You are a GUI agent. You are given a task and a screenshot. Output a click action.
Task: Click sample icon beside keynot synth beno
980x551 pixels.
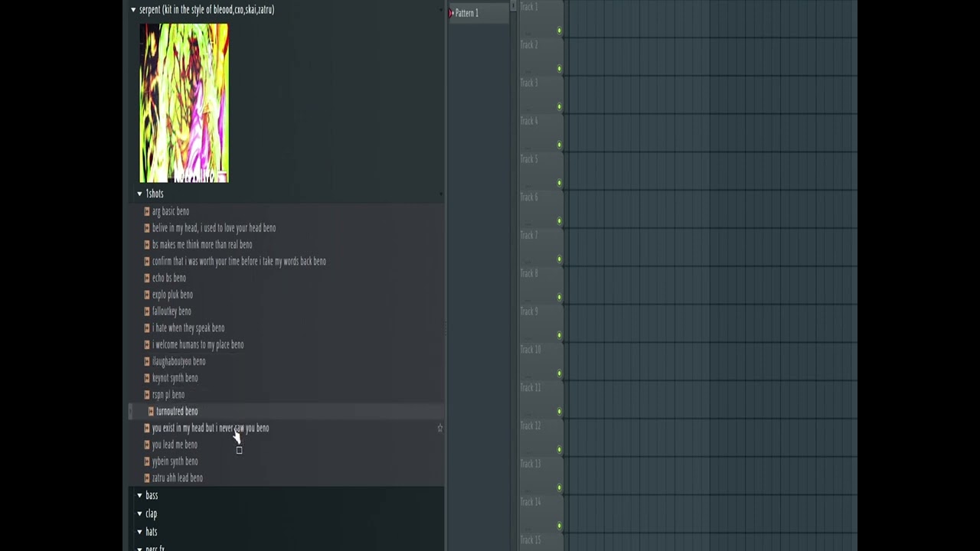pyautogui.click(x=147, y=378)
